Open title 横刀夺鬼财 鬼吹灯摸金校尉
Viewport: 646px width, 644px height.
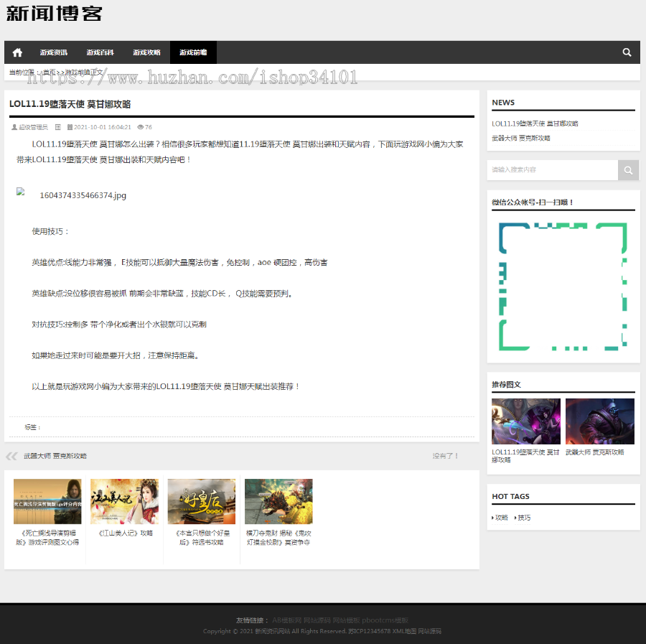coord(278,538)
